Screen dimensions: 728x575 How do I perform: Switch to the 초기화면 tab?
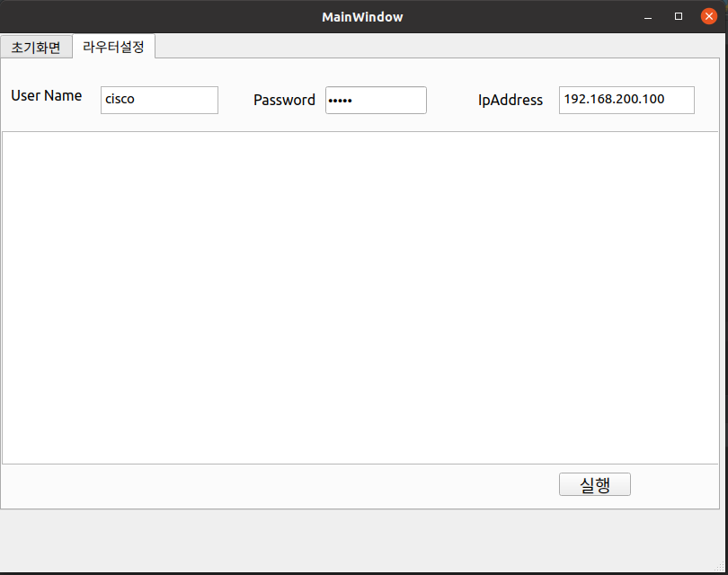[x=36, y=47]
